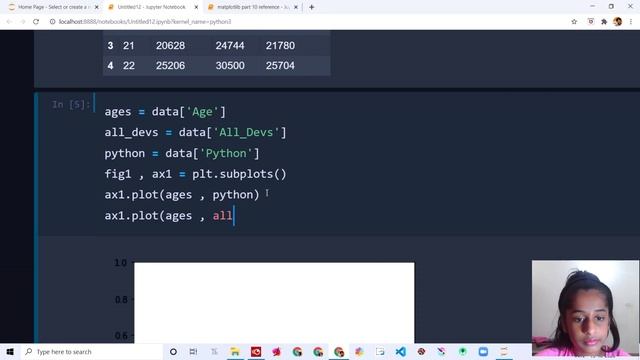Viewport: 640px width, 360px height.
Task: Go back to the previous page
Action: pyautogui.click(x=9, y=22)
